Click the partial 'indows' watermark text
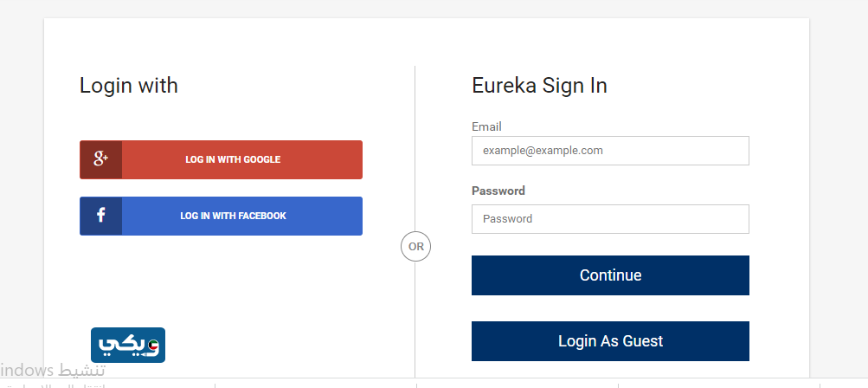 point(28,372)
